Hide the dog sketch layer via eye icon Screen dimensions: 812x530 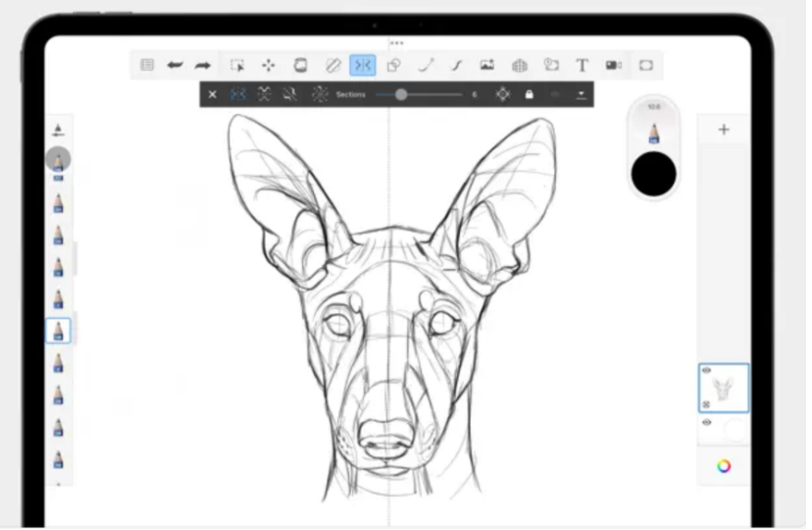coord(707,371)
